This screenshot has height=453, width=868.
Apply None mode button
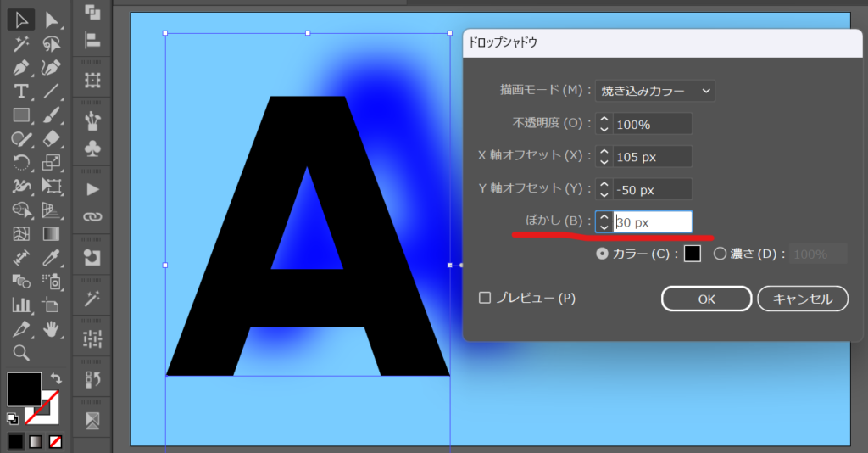[x=55, y=441]
